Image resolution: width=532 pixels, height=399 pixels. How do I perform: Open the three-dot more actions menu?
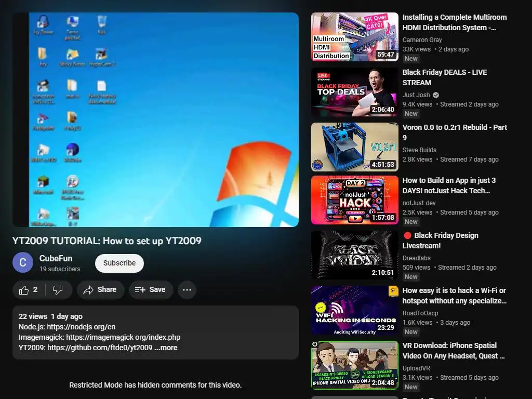[x=187, y=290]
